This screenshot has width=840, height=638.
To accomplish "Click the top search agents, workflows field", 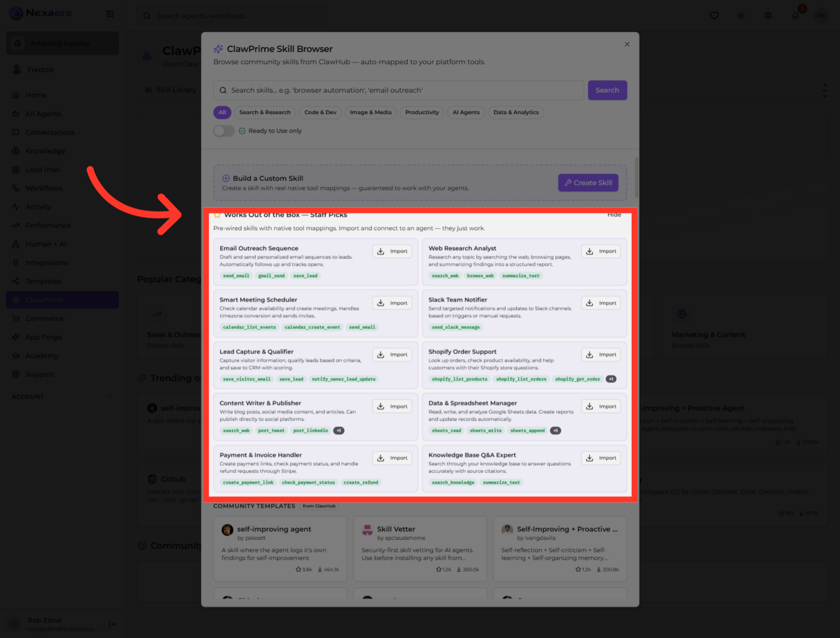I will tap(231, 16).
